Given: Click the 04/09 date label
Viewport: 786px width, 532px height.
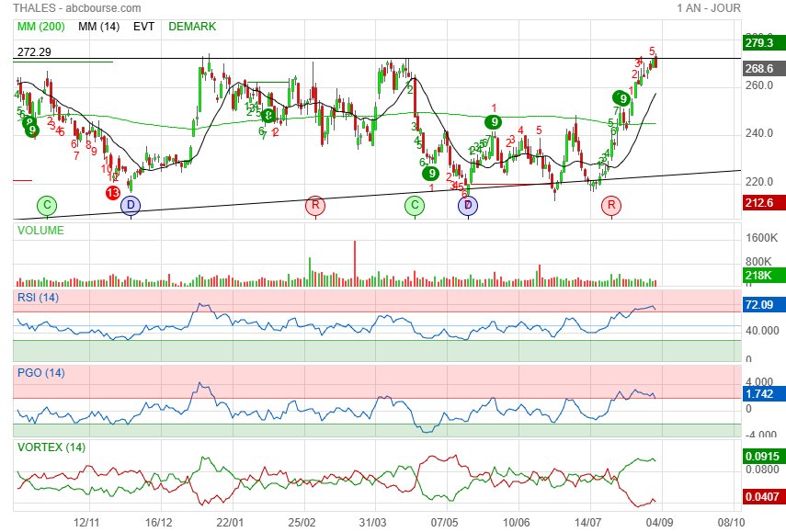Looking at the screenshot, I should 659,523.
